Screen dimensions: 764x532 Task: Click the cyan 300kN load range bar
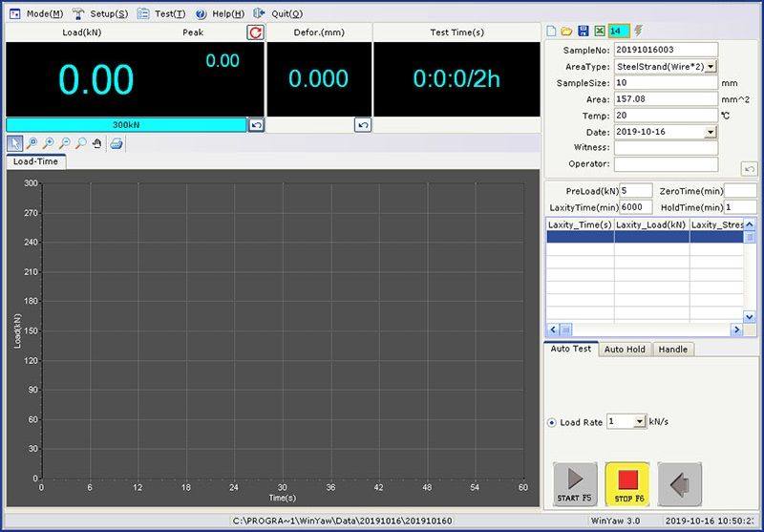[x=126, y=125]
